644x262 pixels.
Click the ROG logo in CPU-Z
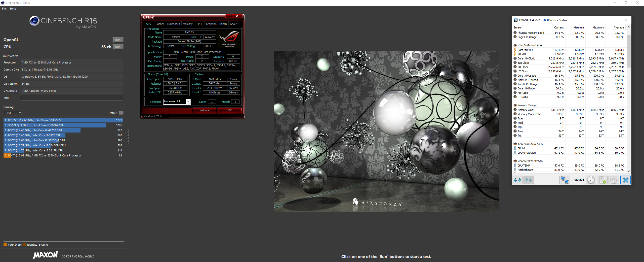coord(229,38)
